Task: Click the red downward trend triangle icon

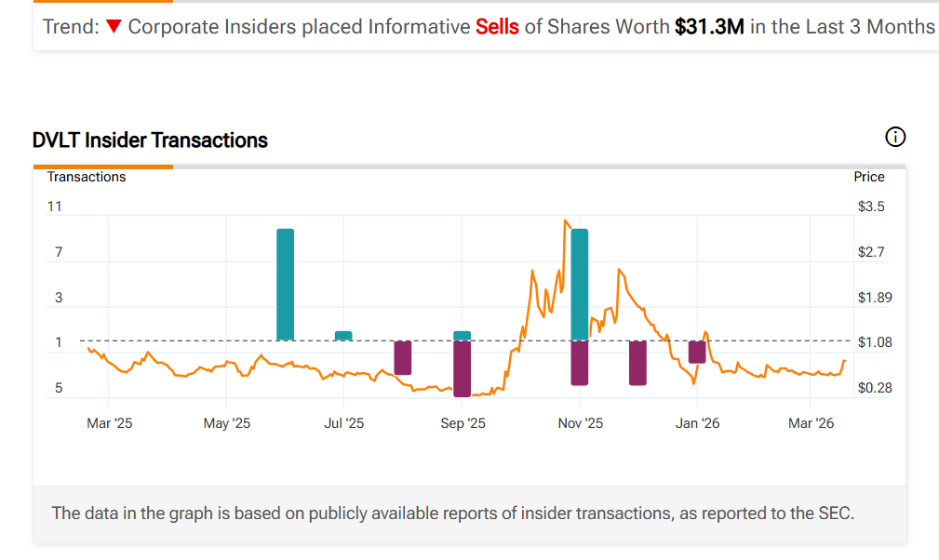Action: [114, 27]
